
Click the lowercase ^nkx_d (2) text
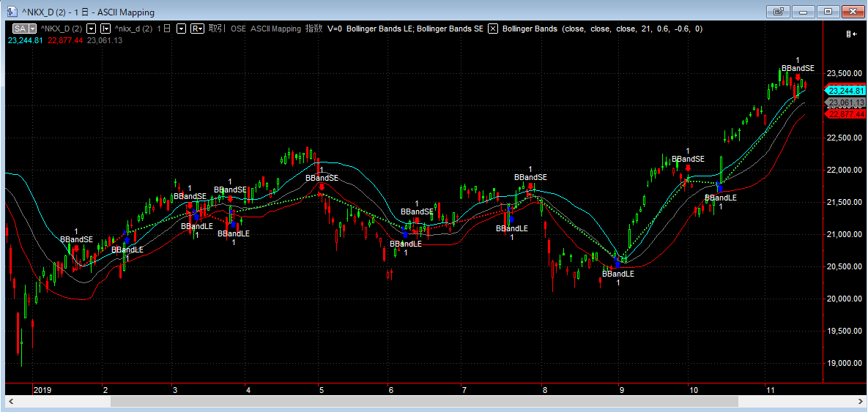[133, 29]
